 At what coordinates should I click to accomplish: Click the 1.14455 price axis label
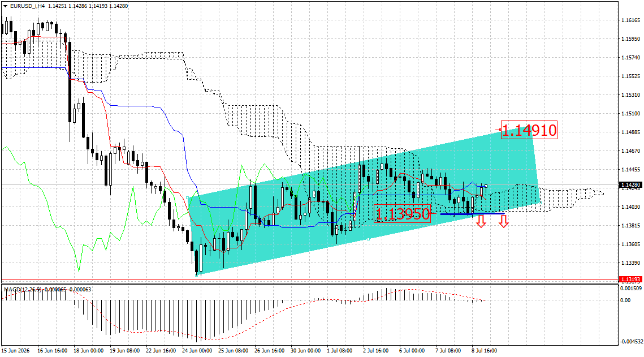click(630, 170)
